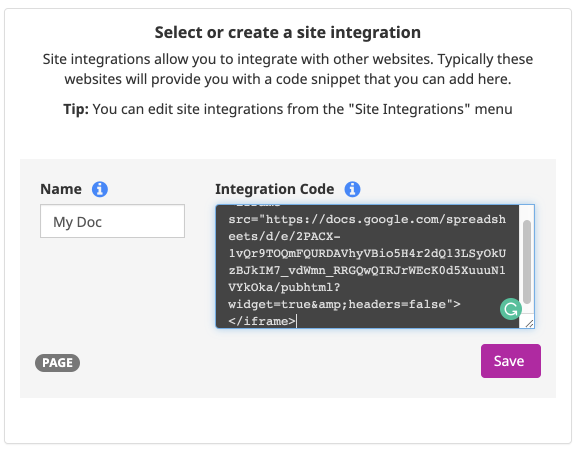Click the Integration Code scrollbar thumb
Viewport: 579px width, 449px height.
pos(527,262)
